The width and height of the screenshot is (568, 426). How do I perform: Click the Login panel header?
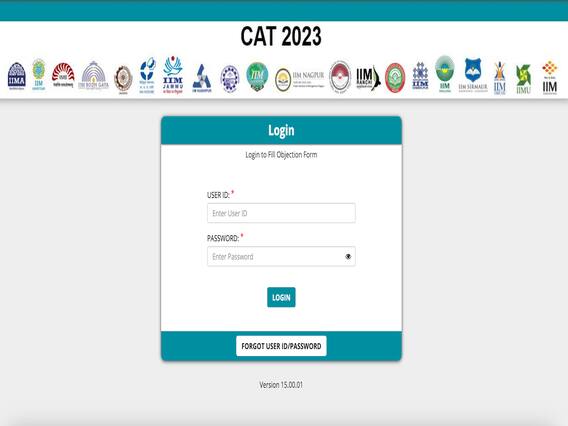[281, 130]
